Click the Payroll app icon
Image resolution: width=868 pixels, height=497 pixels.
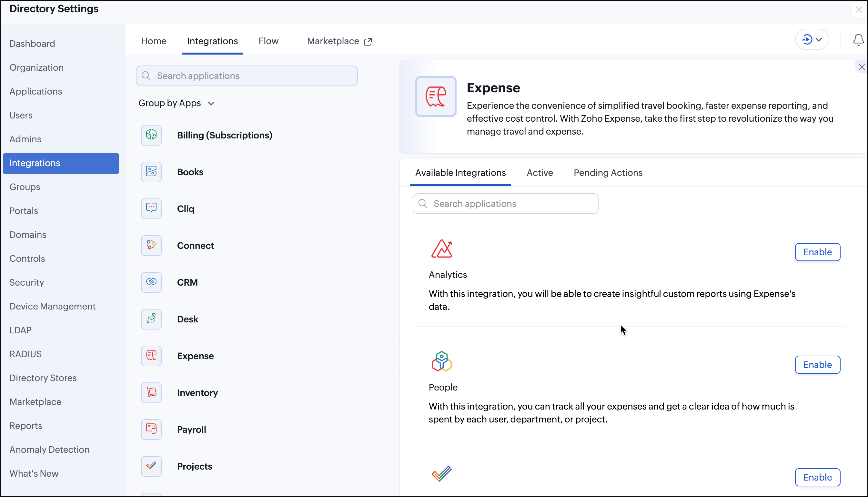[151, 430]
